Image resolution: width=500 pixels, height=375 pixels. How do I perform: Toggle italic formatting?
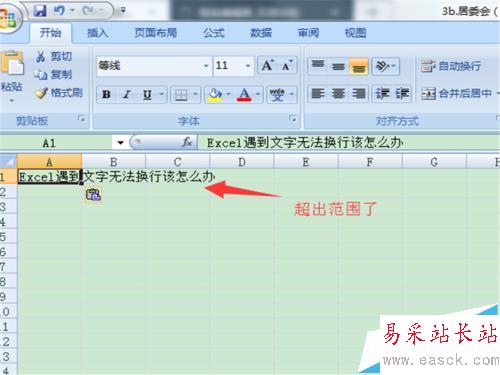click(x=127, y=95)
